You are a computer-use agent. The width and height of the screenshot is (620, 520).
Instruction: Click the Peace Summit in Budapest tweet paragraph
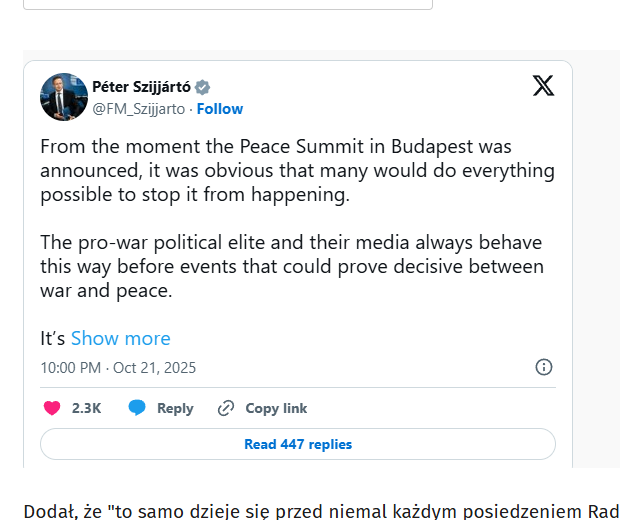coord(297,170)
